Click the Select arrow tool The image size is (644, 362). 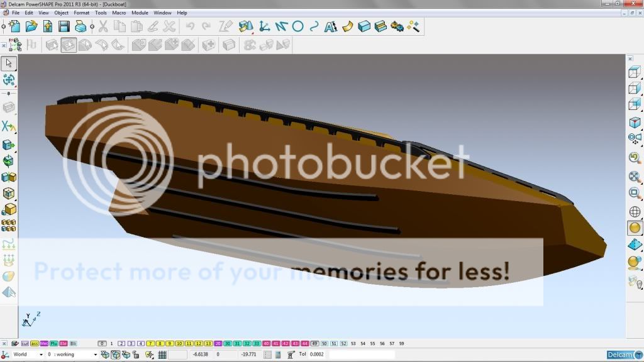9,63
